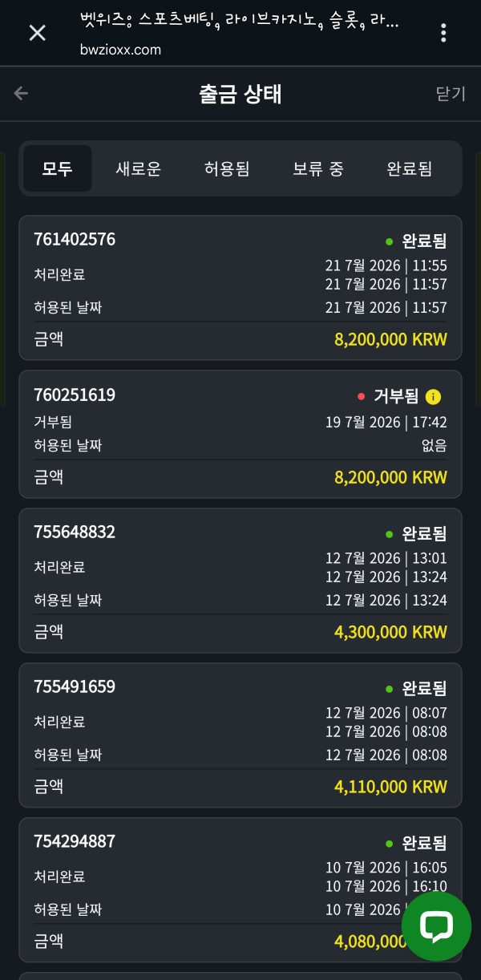Open rejected withdrawal 760251619
The image size is (481, 980).
[240, 435]
